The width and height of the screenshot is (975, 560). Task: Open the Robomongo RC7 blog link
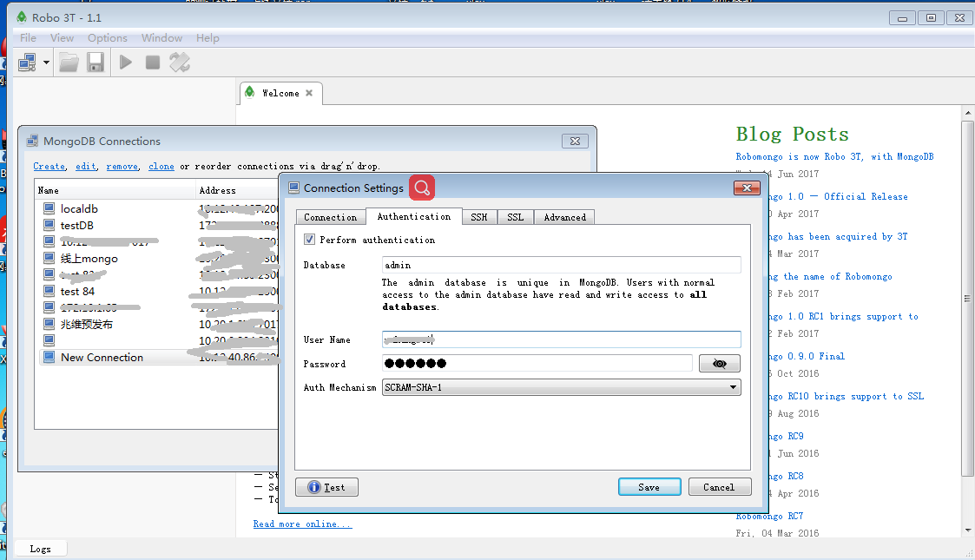click(769, 516)
